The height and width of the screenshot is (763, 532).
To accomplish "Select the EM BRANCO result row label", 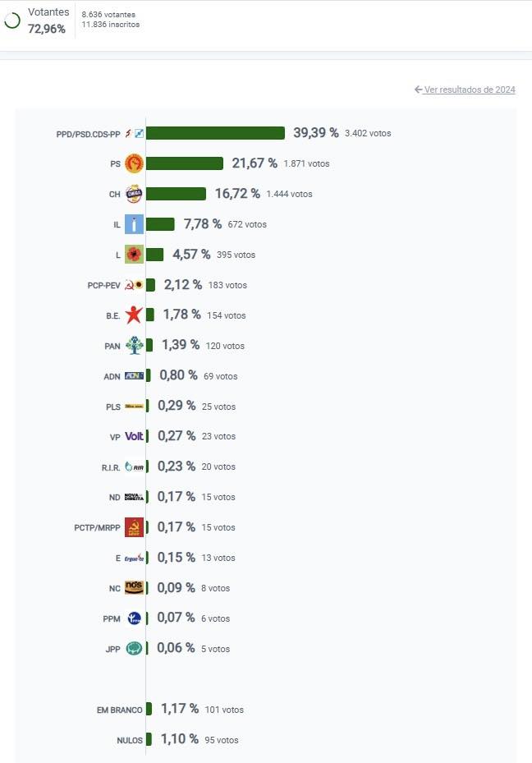I will click(x=120, y=710).
